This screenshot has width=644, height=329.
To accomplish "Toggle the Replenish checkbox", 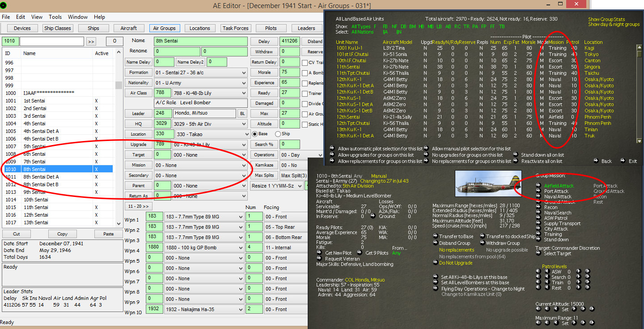I will pyautogui.click(x=305, y=83).
